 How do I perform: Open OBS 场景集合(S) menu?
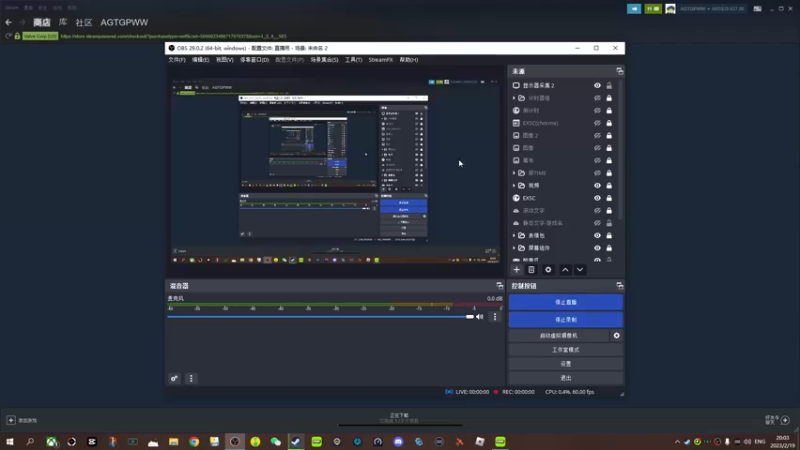pyautogui.click(x=324, y=60)
